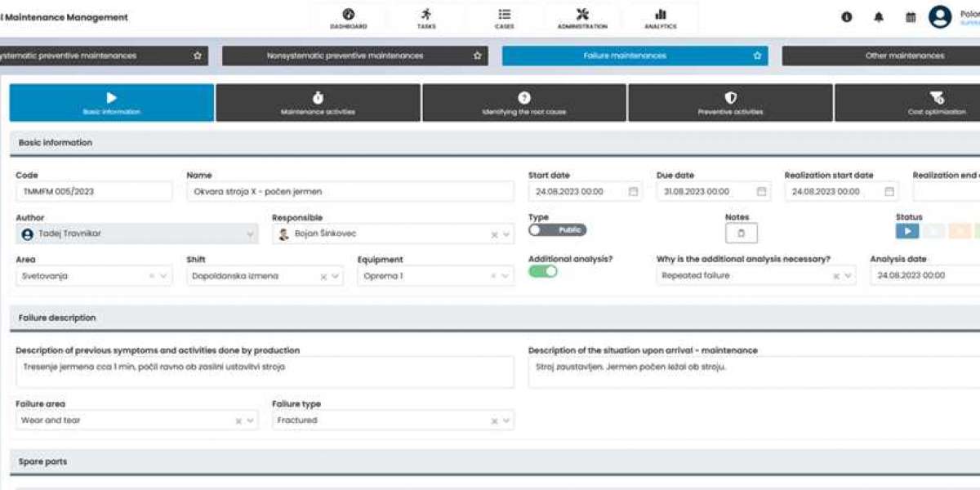Select the Basic information step
This screenshot has height=490, width=980.
tap(112, 103)
